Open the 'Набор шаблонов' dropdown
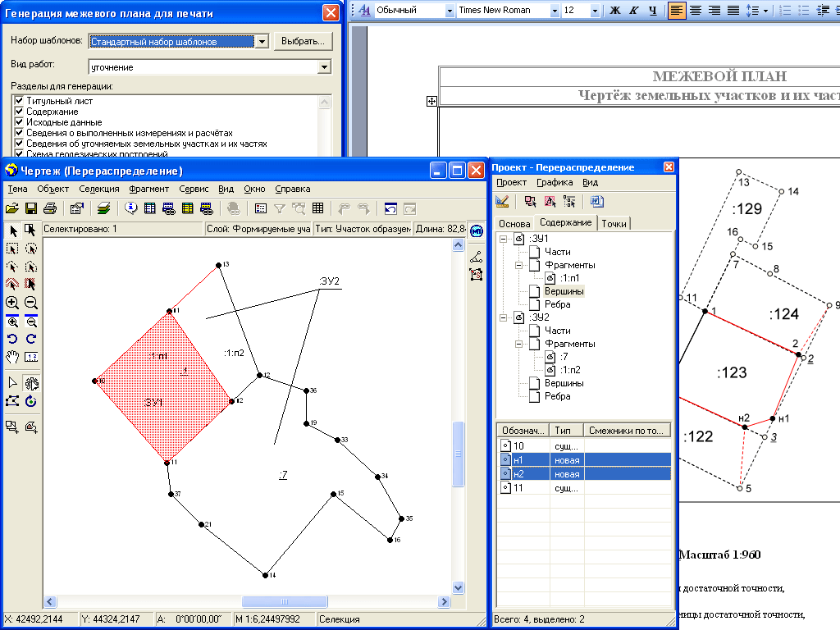The height and width of the screenshot is (630, 840). [262, 41]
